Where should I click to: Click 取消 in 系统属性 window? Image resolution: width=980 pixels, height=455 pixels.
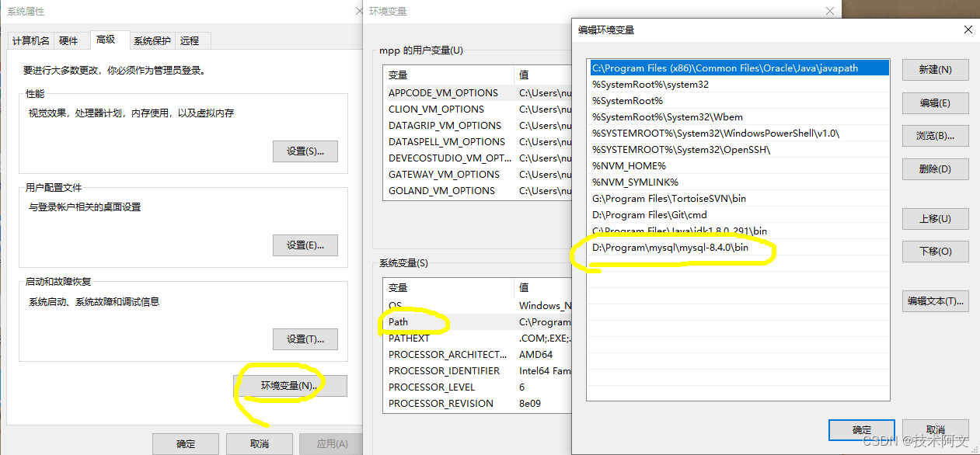(x=260, y=444)
